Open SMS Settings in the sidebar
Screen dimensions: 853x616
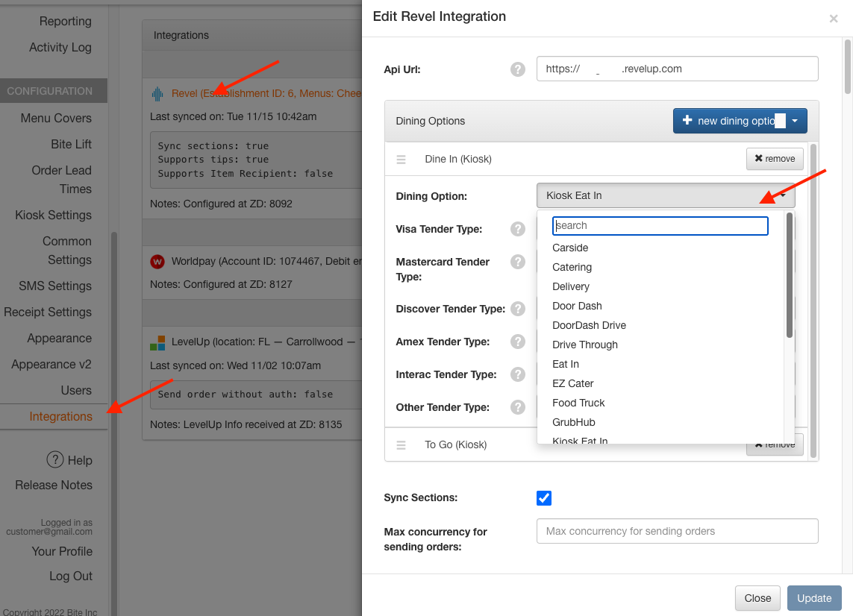pos(55,286)
